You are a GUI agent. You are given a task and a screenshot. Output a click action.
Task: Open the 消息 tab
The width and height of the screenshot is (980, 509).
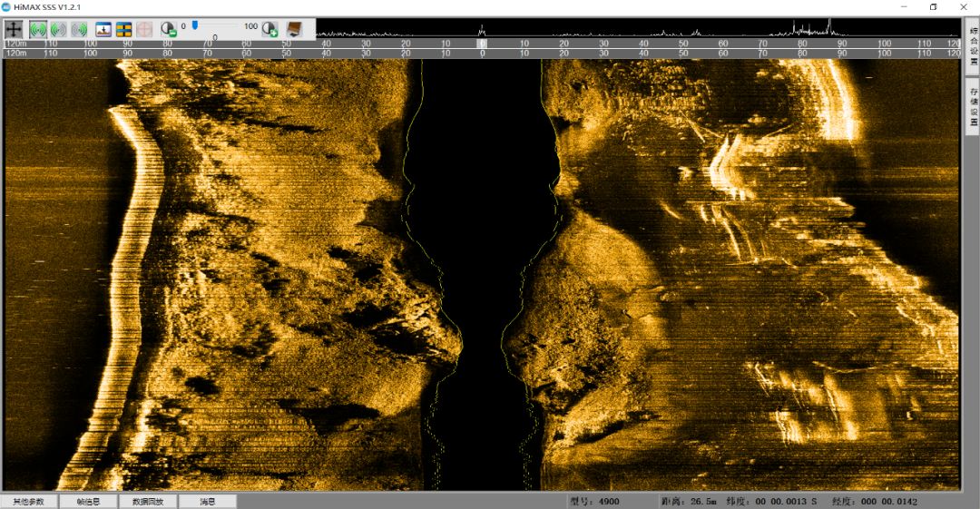tap(208, 502)
